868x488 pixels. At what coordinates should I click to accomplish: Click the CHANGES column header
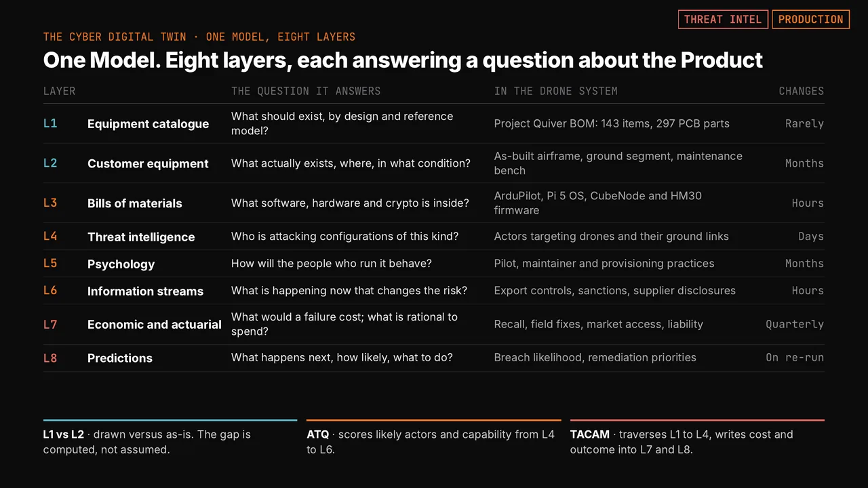[802, 91]
